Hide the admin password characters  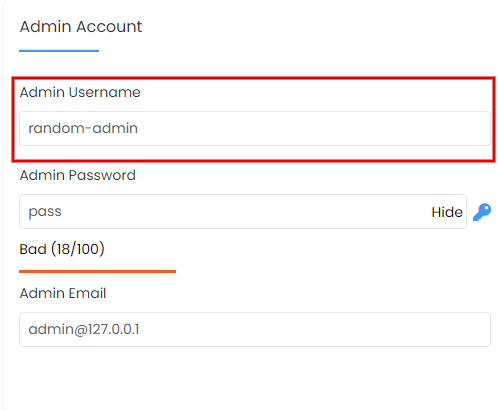pos(447,212)
